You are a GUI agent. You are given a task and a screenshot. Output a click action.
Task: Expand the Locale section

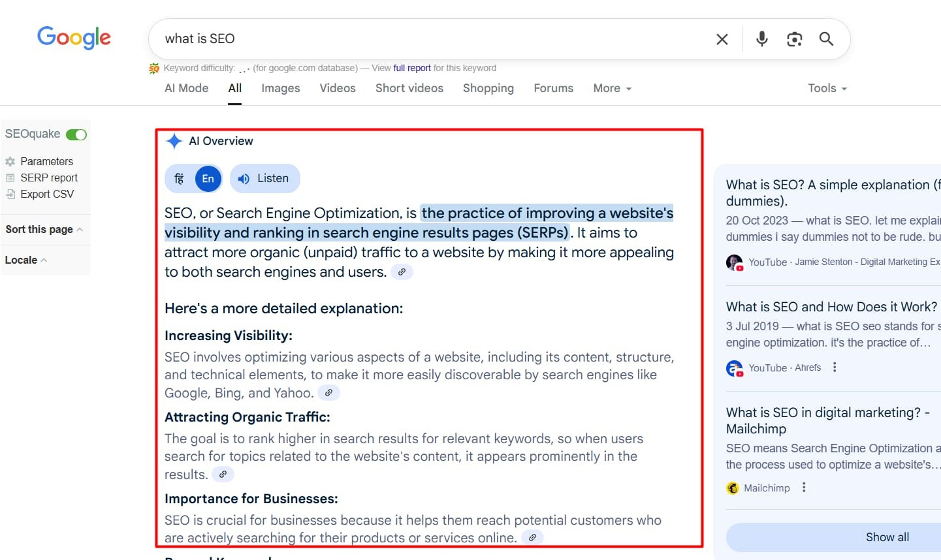pos(25,260)
